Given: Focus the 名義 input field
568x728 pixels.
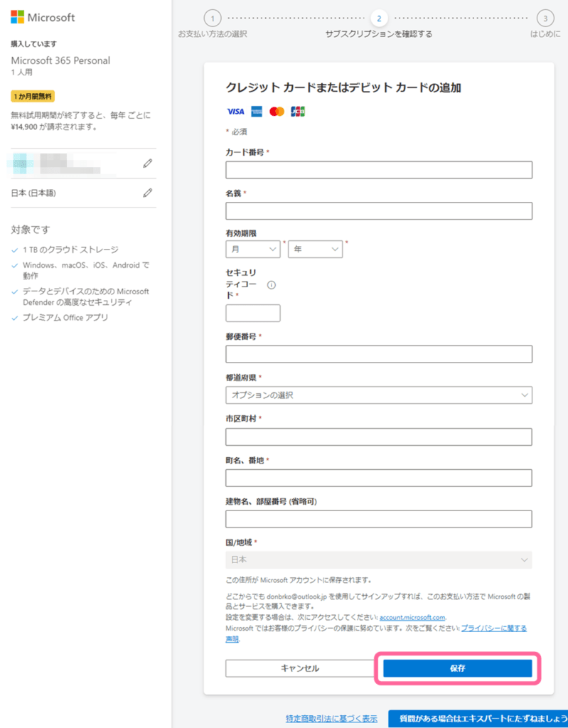Looking at the screenshot, I should coord(379,210).
